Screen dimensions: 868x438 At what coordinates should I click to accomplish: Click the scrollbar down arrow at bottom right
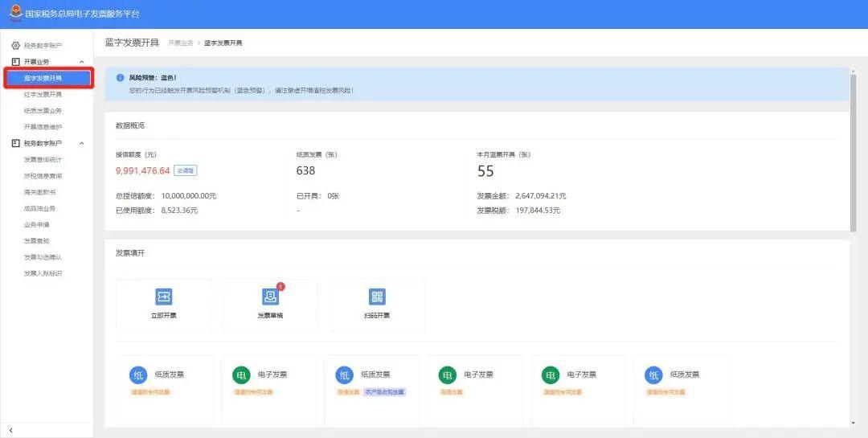click(853, 424)
